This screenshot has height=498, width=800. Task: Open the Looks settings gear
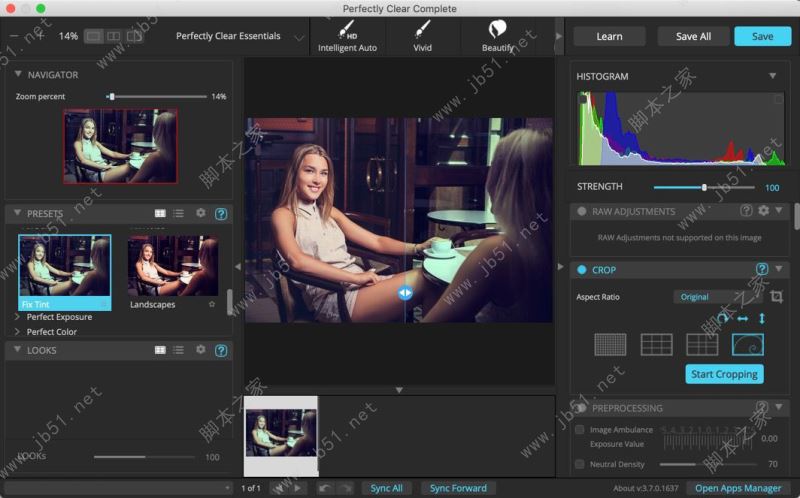(x=201, y=350)
